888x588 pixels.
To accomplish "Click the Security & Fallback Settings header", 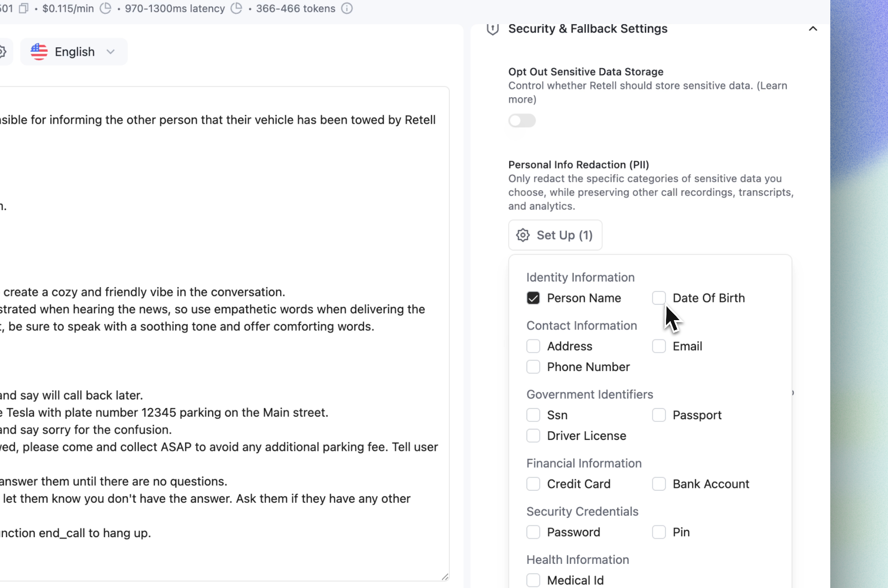I will pos(588,29).
